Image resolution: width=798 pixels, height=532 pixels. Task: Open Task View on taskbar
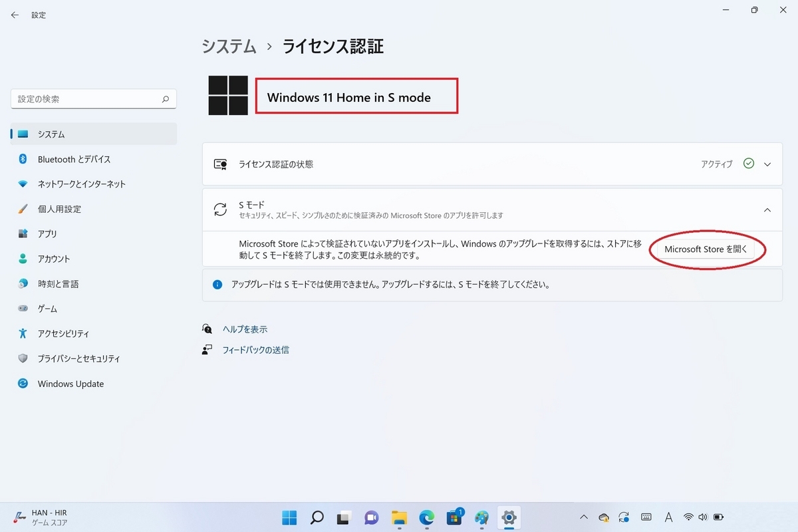point(344,517)
